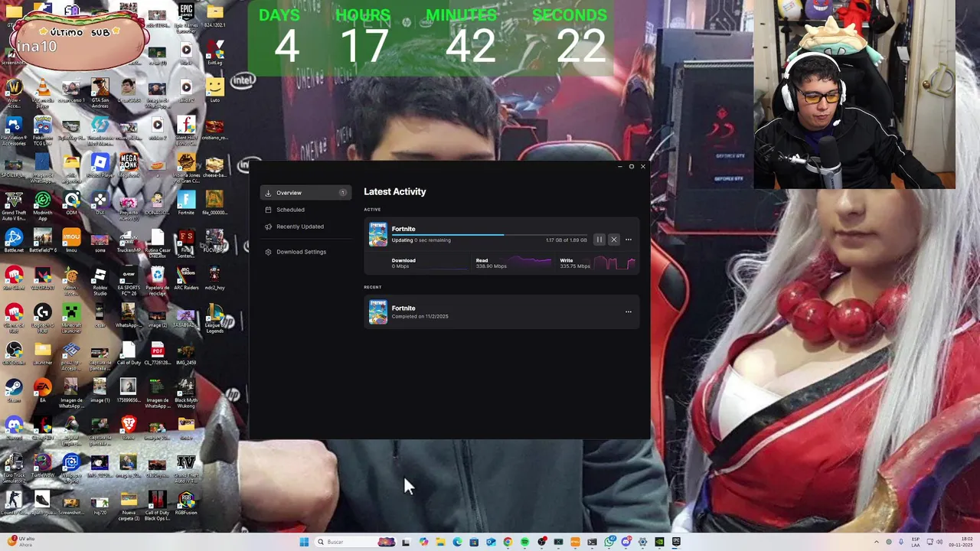Select the Roblox Studio desktop icon
Screen dimensions: 980x551
point(100,281)
